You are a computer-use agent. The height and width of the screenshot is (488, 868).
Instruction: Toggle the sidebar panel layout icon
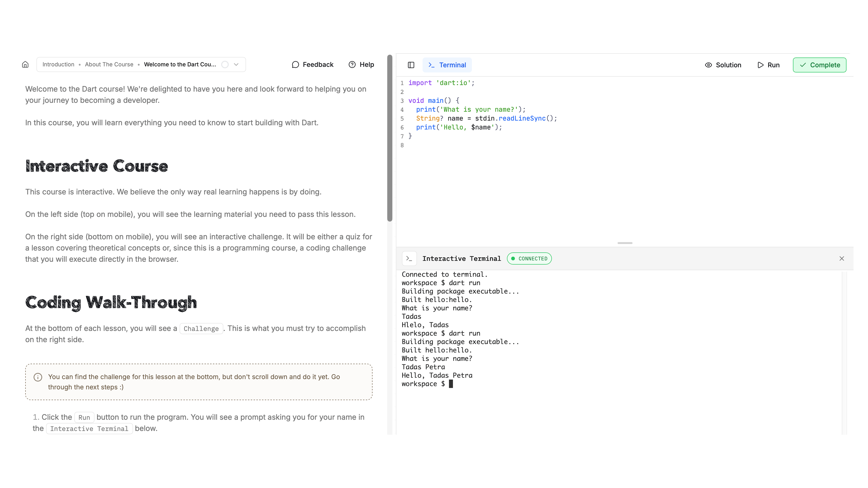point(411,65)
